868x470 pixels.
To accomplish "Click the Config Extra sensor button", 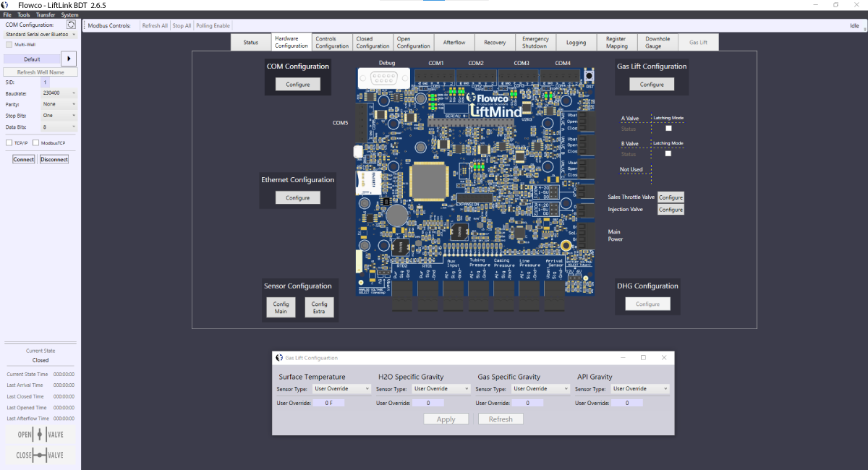I will [319, 307].
